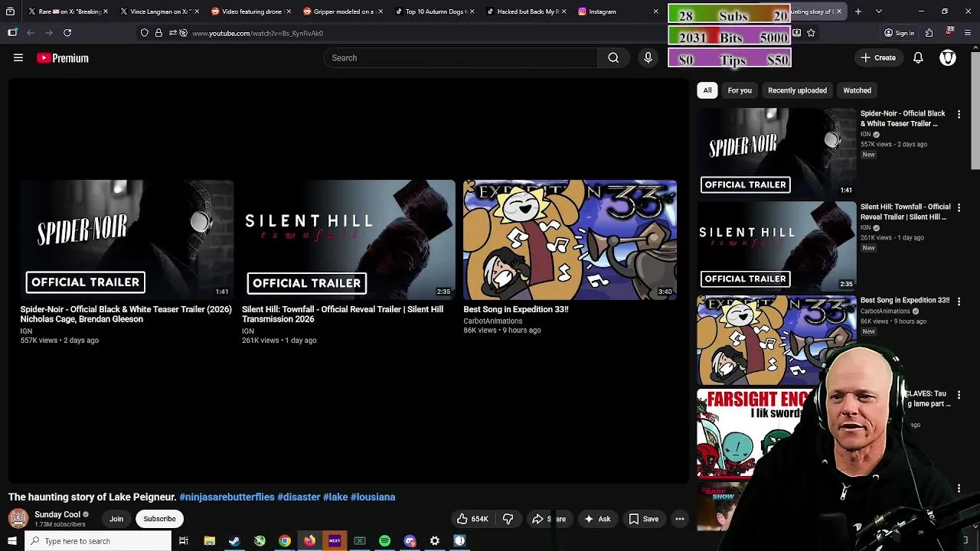Switch to the Vince Langman on X tab

coord(159,11)
